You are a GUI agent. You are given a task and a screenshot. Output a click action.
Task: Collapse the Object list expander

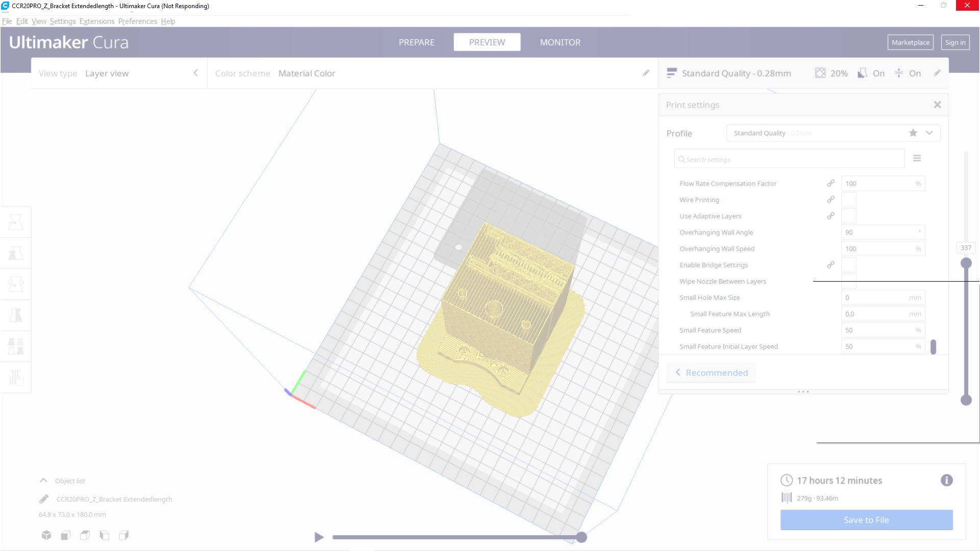coord(43,481)
